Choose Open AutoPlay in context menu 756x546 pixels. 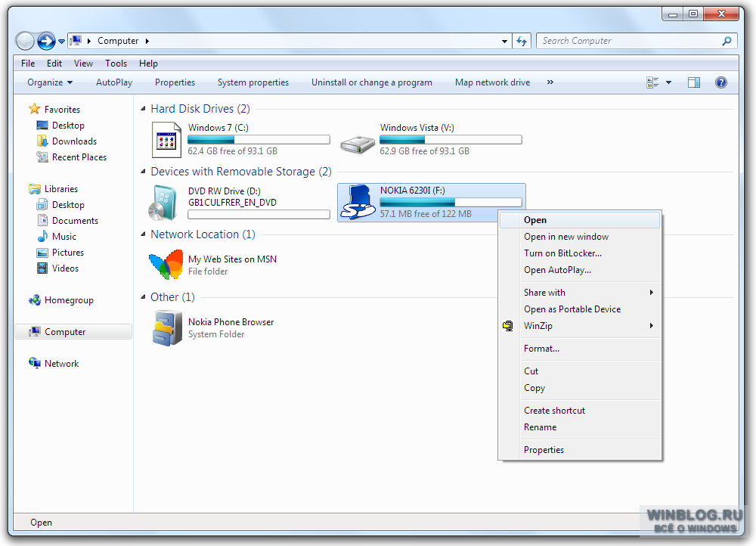tap(580, 270)
